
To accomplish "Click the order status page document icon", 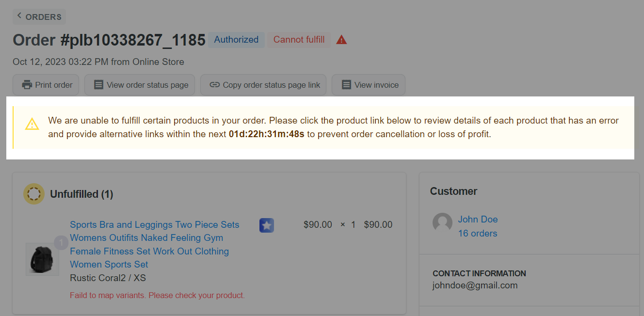I will tap(98, 85).
